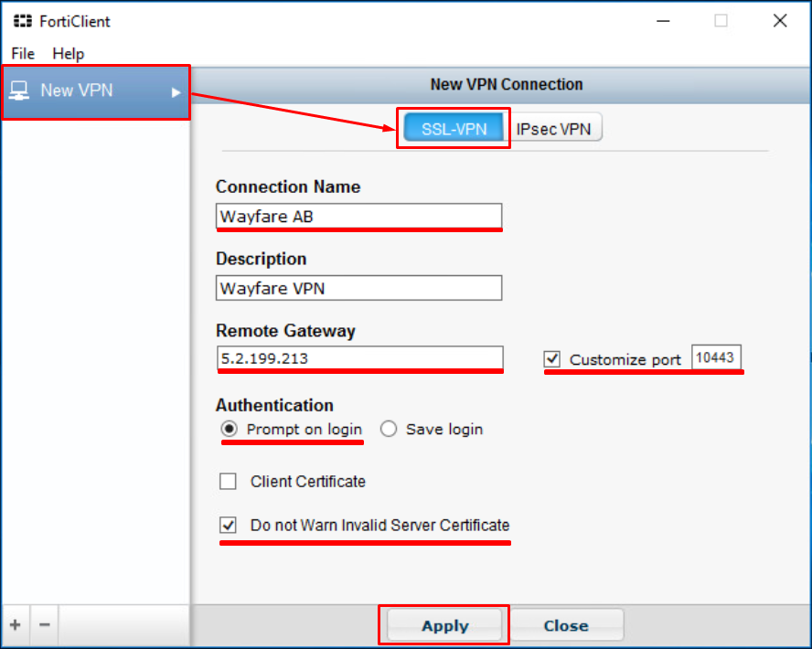Open the Help menu
The width and height of the screenshot is (812, 649).
[x=68, y=54]
